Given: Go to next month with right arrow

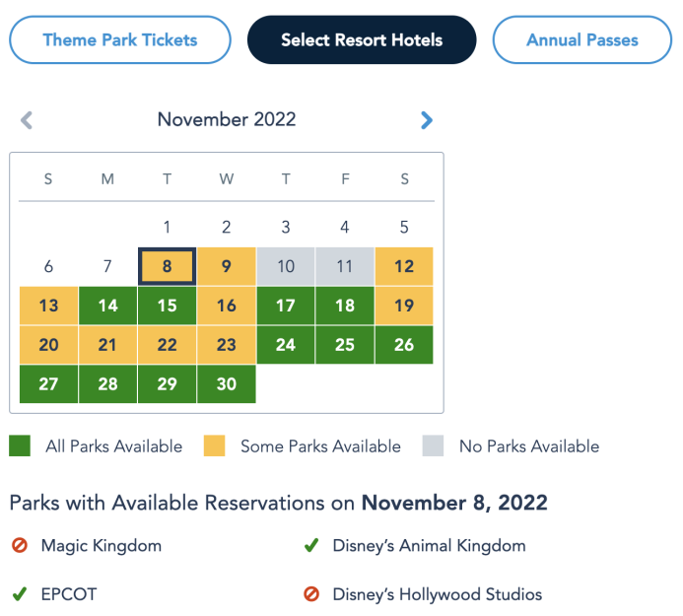Looking at the screenshot, I should pos(426,120).
